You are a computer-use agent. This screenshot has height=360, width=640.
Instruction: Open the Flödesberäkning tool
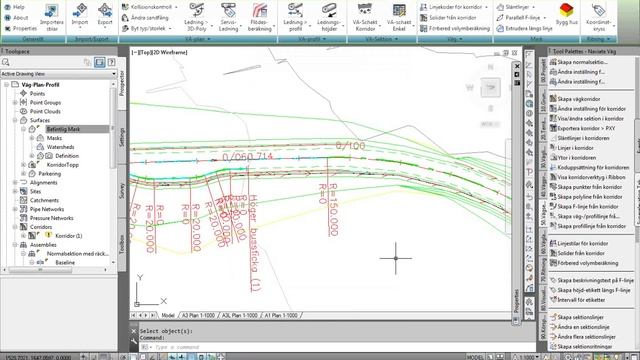pos(260,17)
